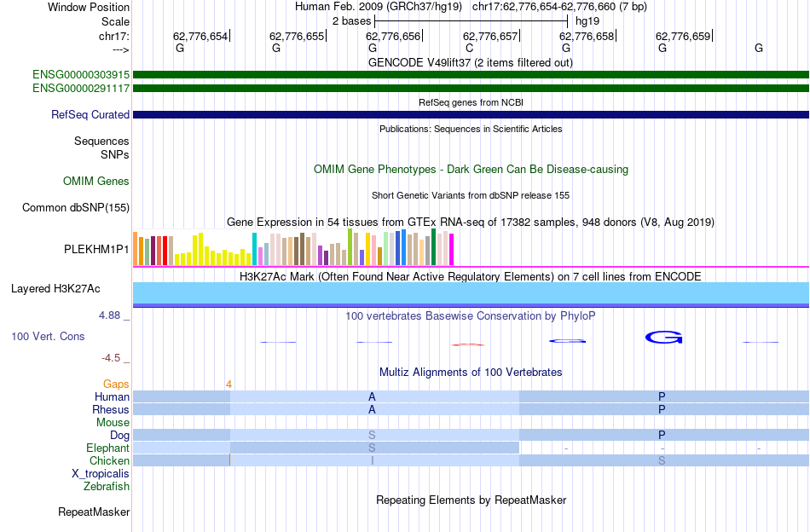Click the magenta last bar in GTEx chart

(x=452, y=250)
